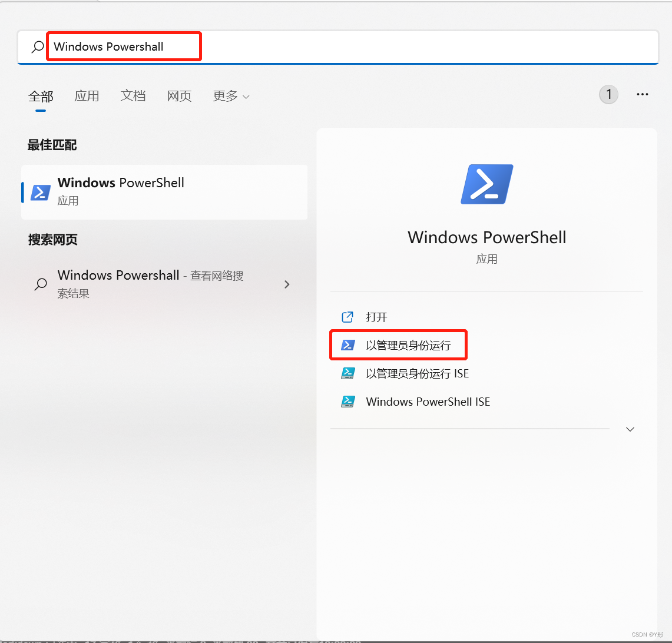The height and width of the screenshot is (643, 672).
Task: Click the magnifying glass search icon
Action: (35, 46)
